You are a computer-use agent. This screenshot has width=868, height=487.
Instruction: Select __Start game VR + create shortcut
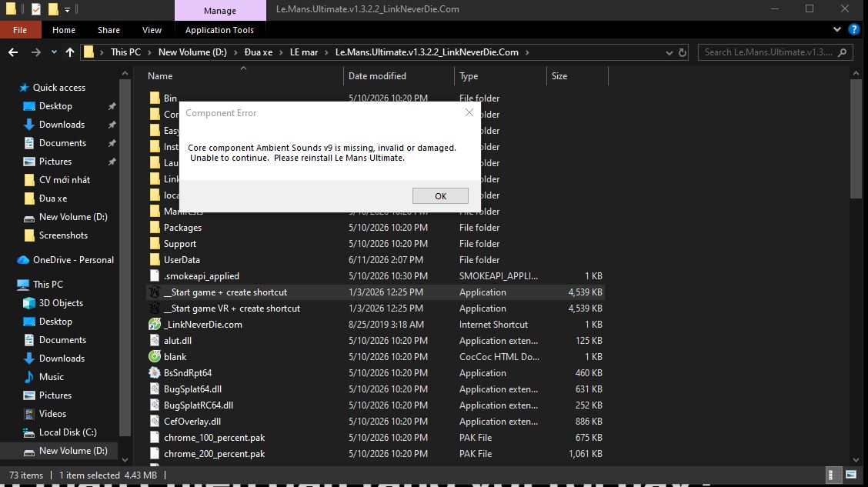click(232, 309)
